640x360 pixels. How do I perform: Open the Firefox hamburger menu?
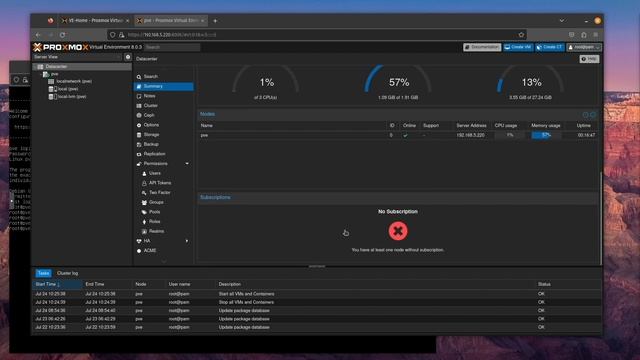pos(596,35)
